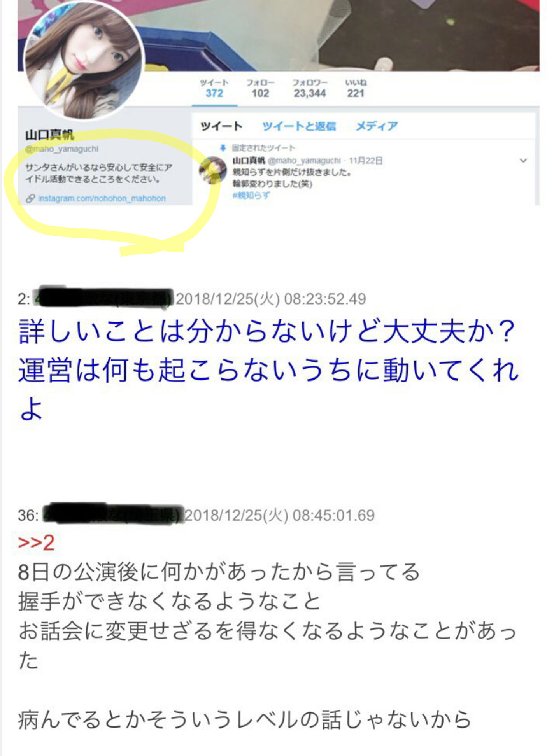Click the pin icon of the pinned tweet
547x756 pixels.
click(x=223, y=148)
